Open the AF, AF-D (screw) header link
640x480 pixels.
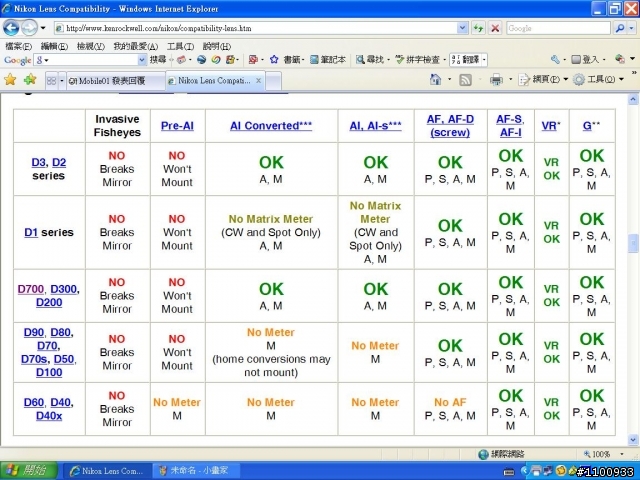pos(450,126)
